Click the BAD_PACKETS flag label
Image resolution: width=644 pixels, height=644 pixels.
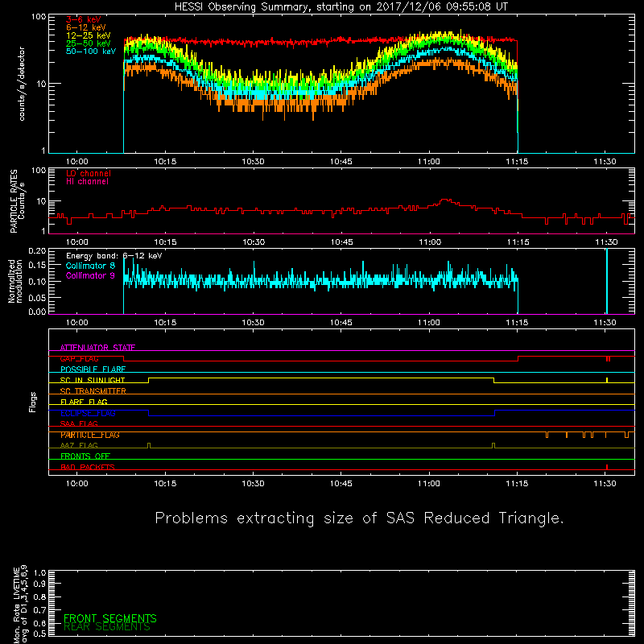coord(88,467)
